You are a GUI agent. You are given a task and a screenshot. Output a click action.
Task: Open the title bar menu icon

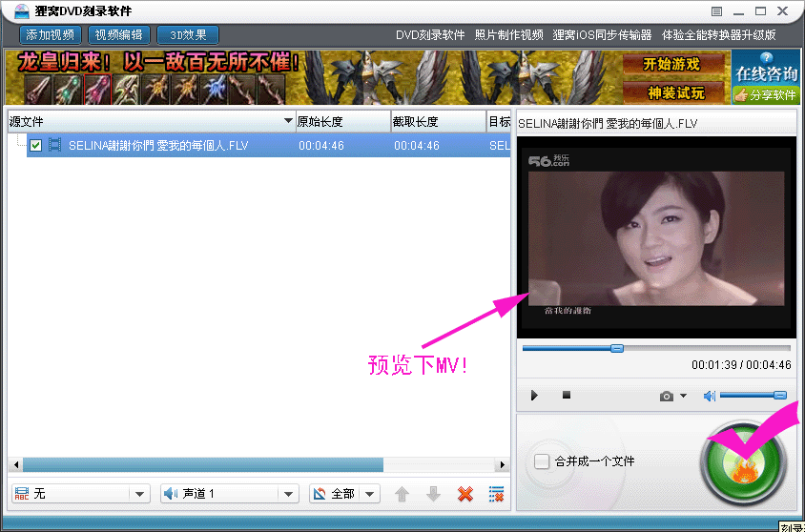(716, 11)
